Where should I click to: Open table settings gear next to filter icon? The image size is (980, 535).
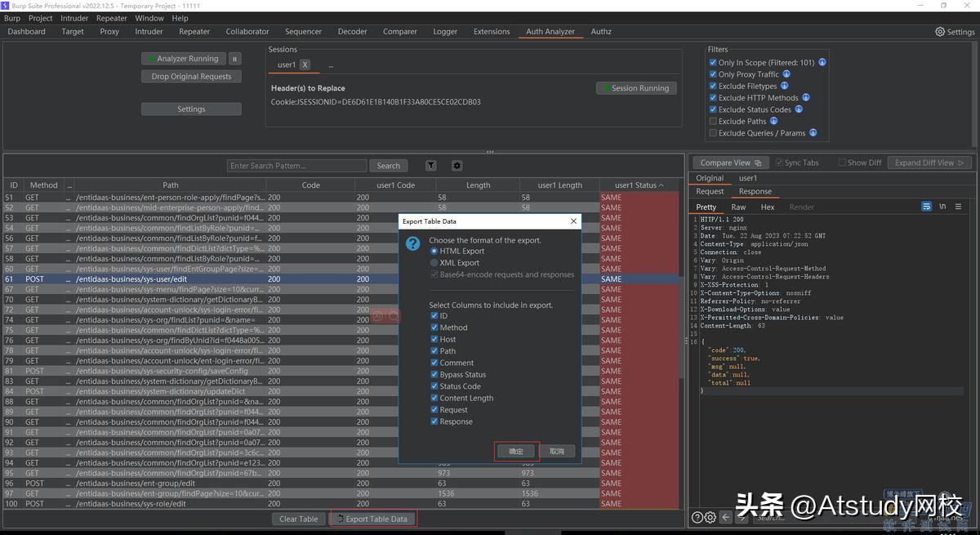457,165
